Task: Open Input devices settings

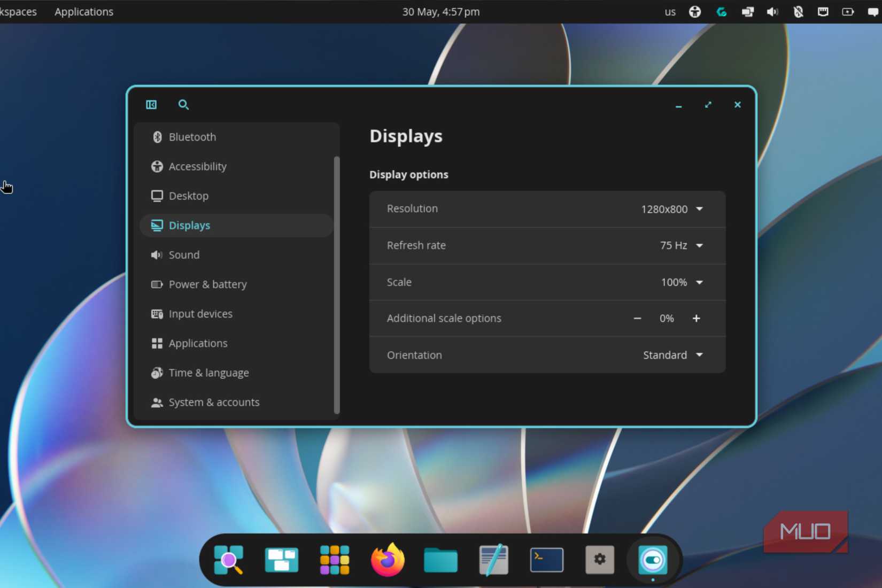Action: click(x=236, y=314)
